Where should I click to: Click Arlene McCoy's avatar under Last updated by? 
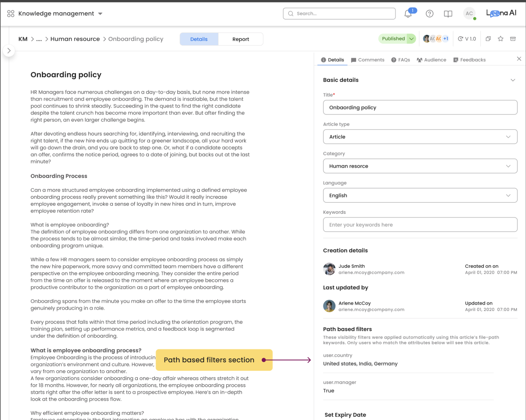(329, 306)
